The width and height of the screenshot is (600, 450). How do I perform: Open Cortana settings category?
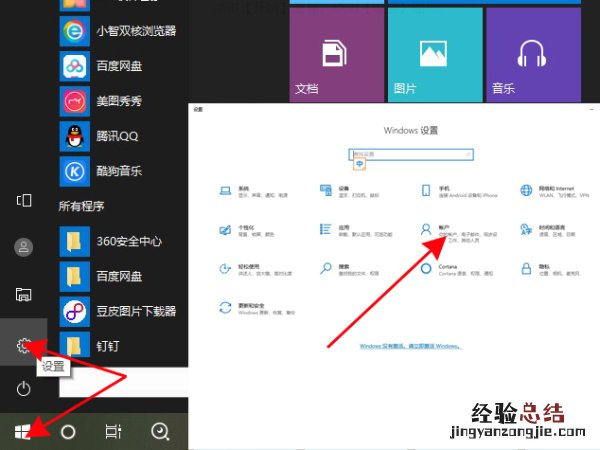(x=457, y=269)
